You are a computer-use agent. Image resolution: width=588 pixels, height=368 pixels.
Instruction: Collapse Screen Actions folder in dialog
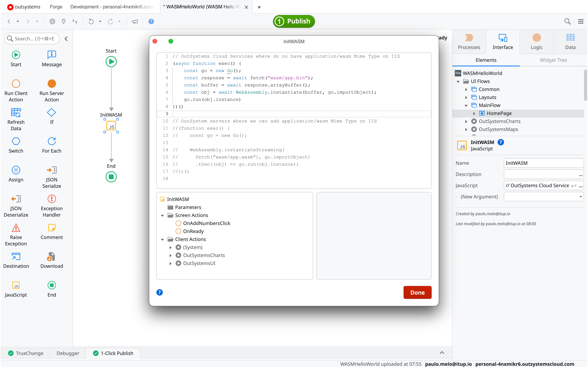click(162, 216)
